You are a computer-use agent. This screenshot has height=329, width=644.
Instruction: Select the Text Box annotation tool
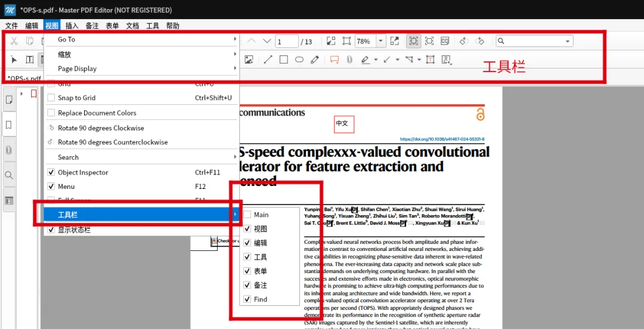click(430, 60)
